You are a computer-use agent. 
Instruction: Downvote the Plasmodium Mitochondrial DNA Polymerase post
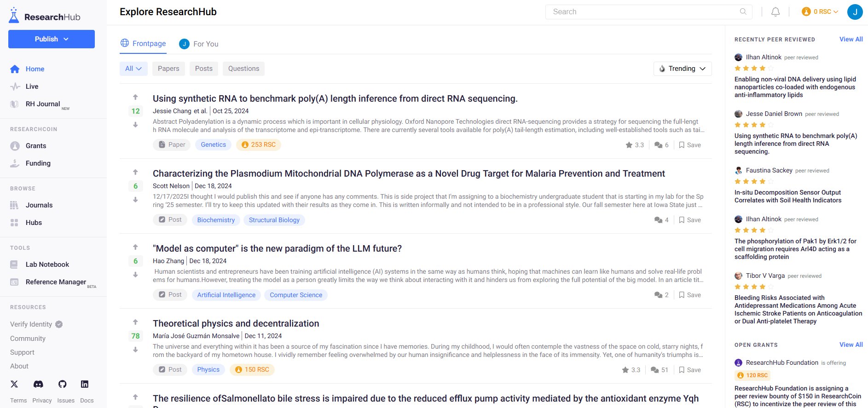135,200
